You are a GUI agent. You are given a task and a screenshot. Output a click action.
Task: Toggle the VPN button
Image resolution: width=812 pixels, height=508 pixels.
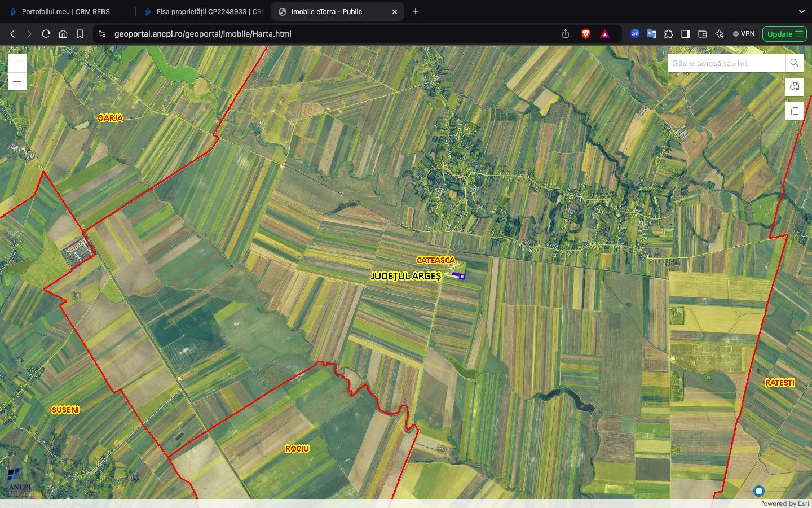[744, 34]
